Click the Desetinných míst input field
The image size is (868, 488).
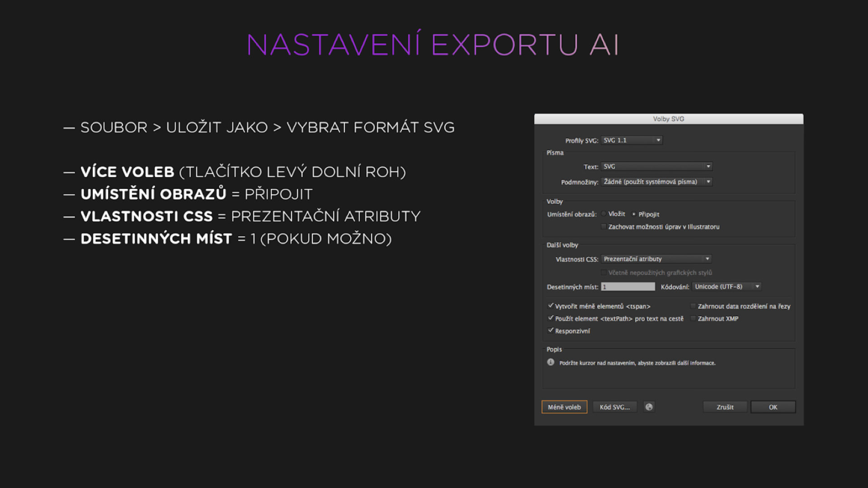[627, 286]
